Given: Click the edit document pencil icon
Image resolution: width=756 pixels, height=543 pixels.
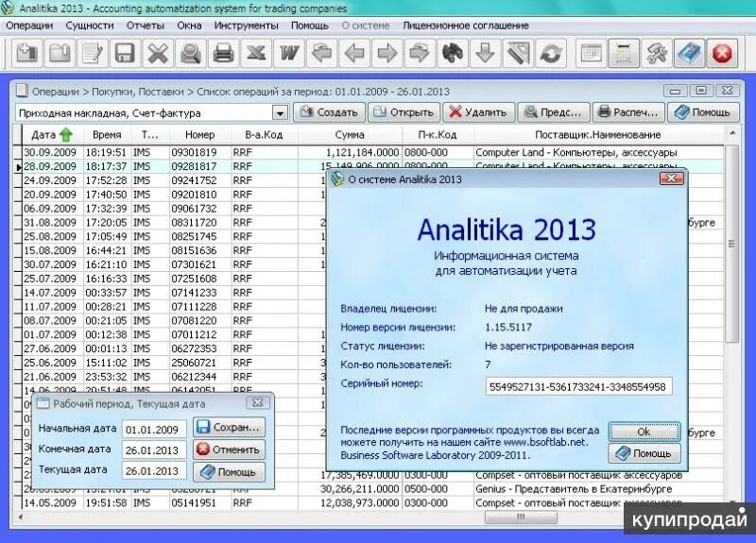Looking at the screenshot, I should (x=93, y=53).
